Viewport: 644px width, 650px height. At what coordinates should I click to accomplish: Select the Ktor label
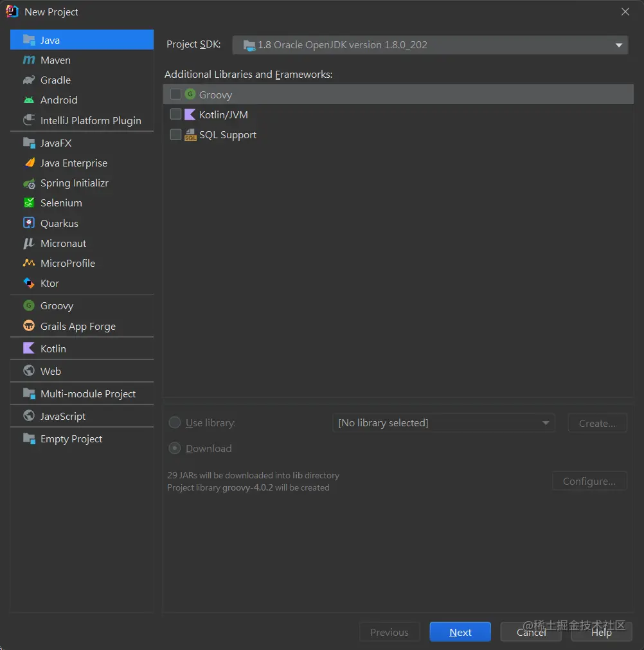(x=49, y=283)
